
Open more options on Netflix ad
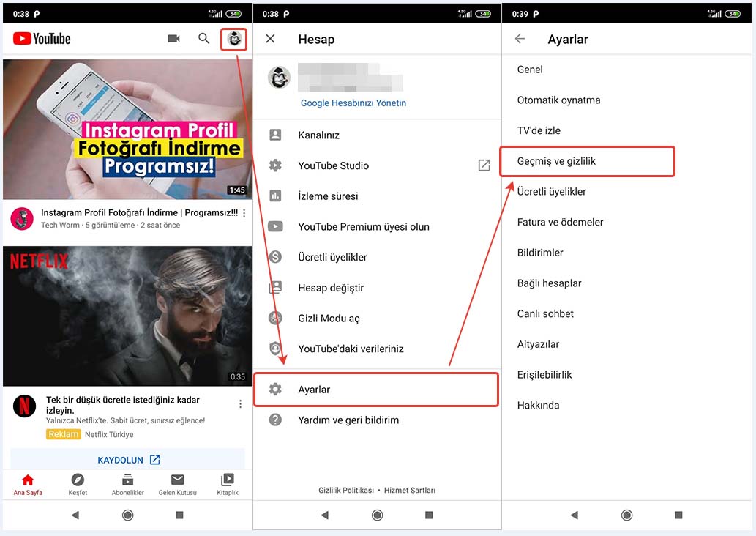click(x=240, y=404)
